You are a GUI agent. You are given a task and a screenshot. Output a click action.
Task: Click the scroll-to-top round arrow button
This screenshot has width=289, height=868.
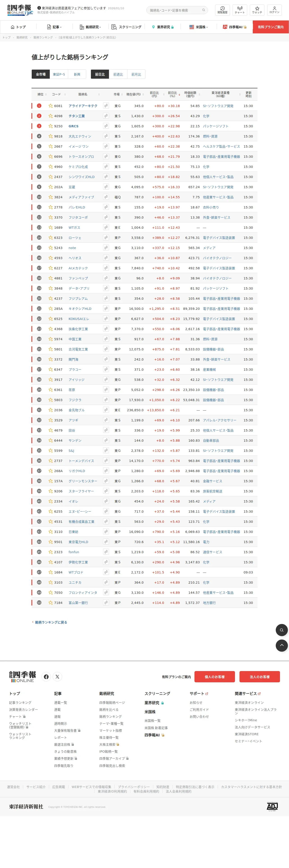pos(282,645)
